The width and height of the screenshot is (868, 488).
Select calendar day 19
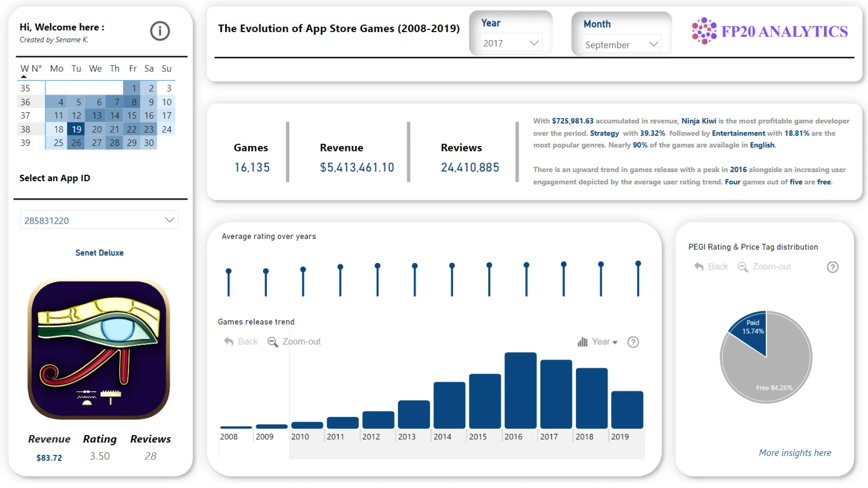click(x=76, y=129)
